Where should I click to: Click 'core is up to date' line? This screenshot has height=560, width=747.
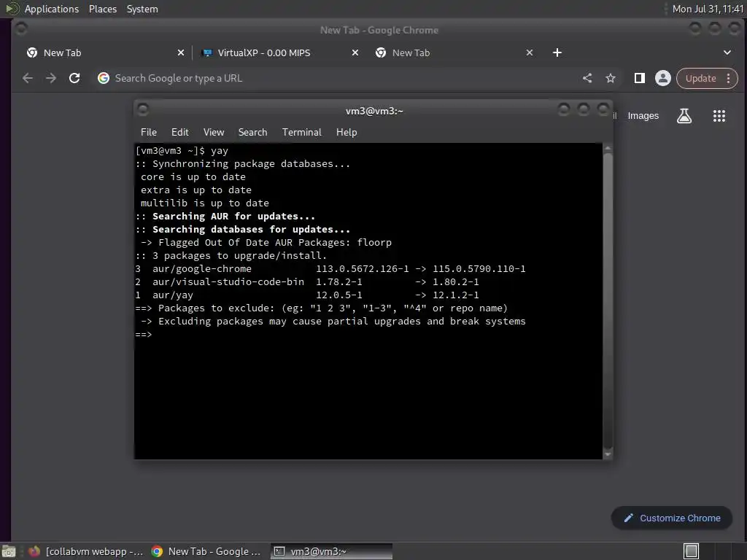click(x=193, y=176)
